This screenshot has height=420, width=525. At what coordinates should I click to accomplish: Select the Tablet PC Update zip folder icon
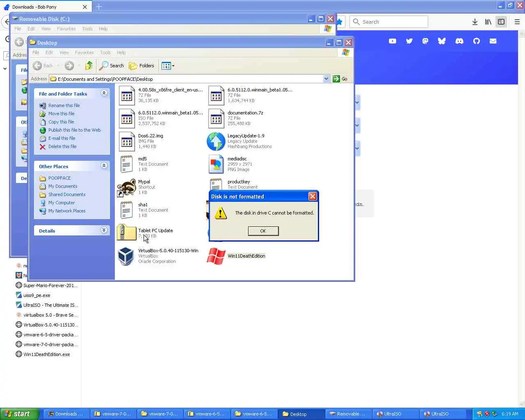(127, 232)
